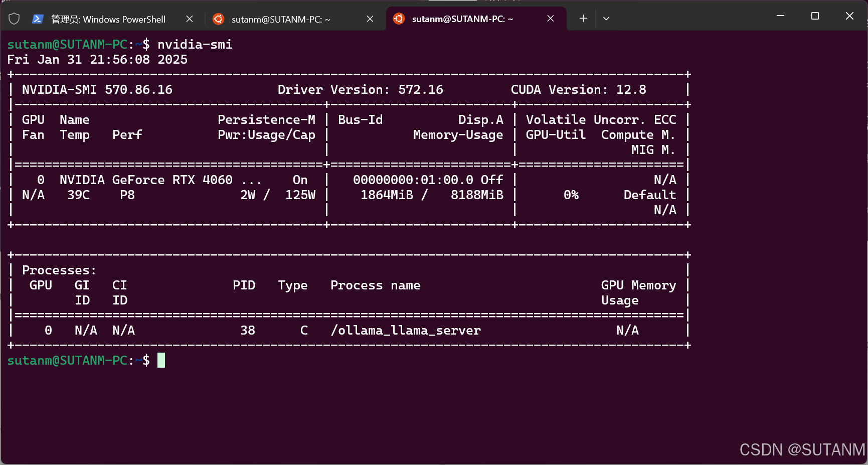
Task: Click the 'NVIDIA-SMI 570.86.16' version text
Action: tap(97, 90)
